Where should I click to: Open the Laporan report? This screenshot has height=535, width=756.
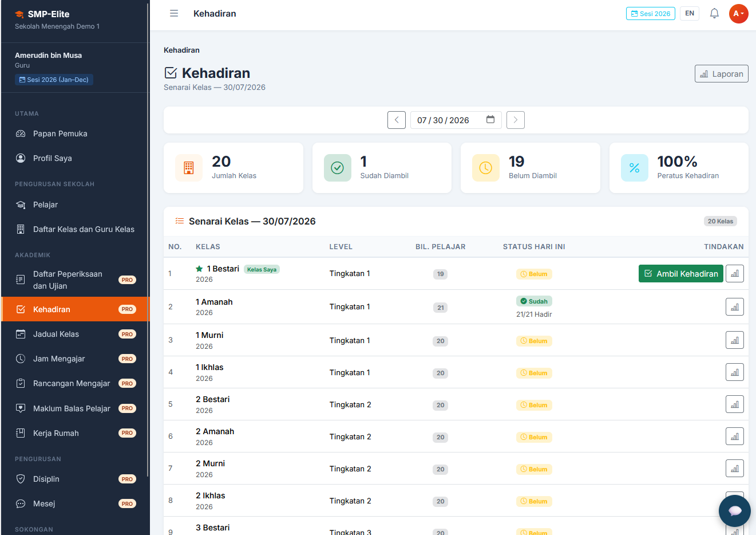coord(722,74)
